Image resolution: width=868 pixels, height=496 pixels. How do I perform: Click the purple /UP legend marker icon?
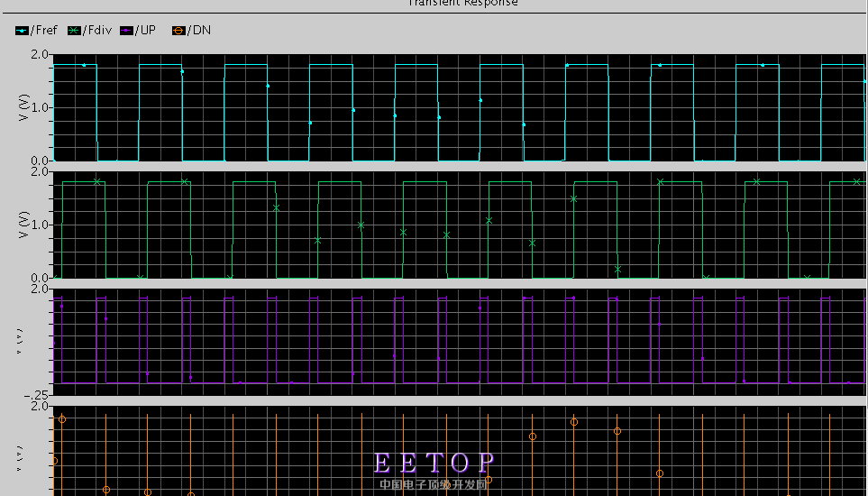point(127,31)
